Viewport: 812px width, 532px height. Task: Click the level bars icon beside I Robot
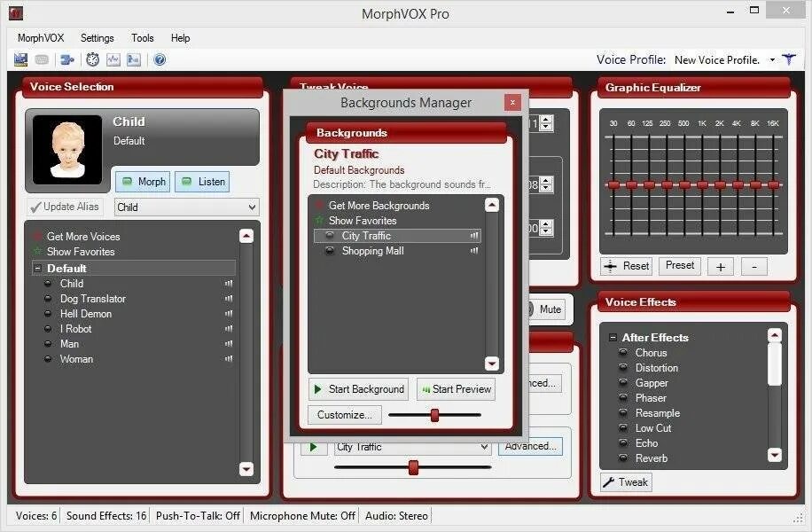pos(229,328)
